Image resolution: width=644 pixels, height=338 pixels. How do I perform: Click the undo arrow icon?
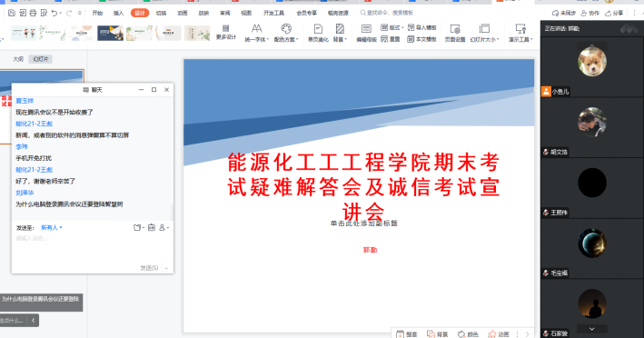(54, 13)
